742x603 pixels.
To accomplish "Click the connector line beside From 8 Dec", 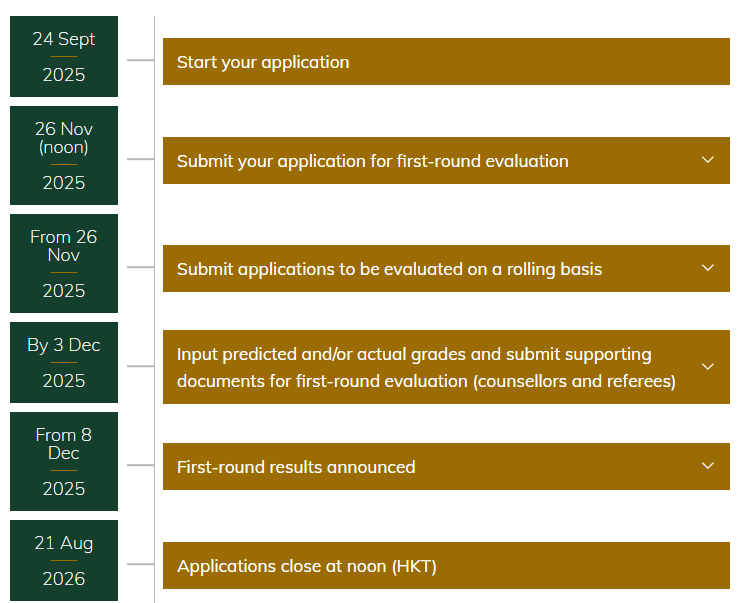I will pos(141,465).
